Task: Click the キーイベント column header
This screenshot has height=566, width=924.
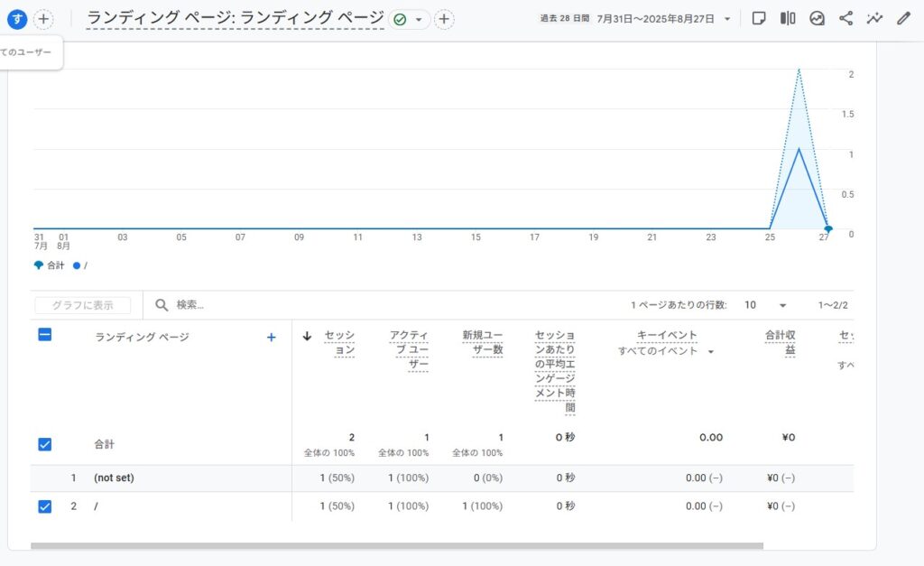Action: pyautogui.click(x=667, y=336)
